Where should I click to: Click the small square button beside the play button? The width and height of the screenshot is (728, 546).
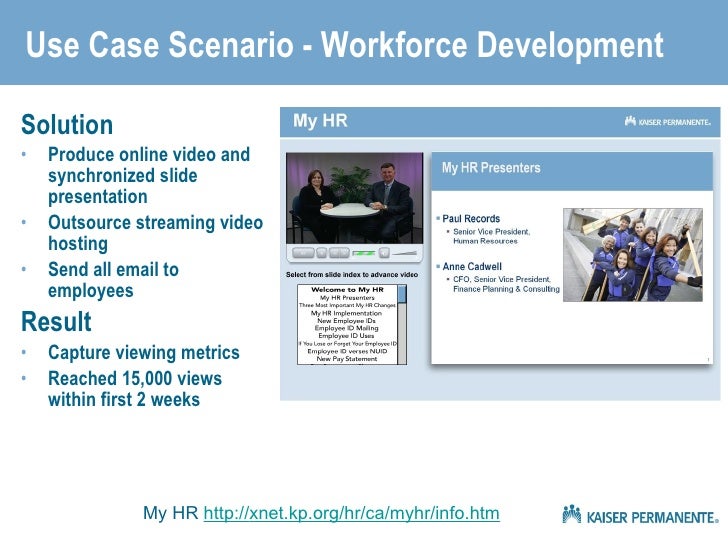pos(321,253)
